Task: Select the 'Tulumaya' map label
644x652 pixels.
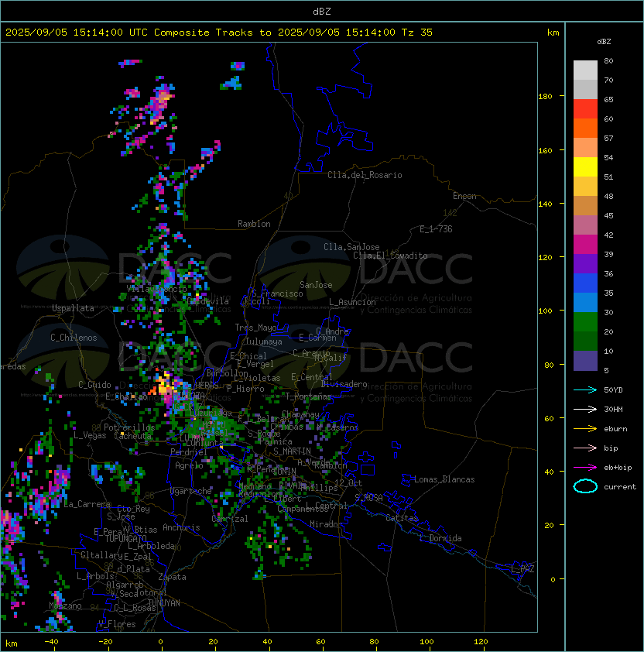Action: (264, 341)
